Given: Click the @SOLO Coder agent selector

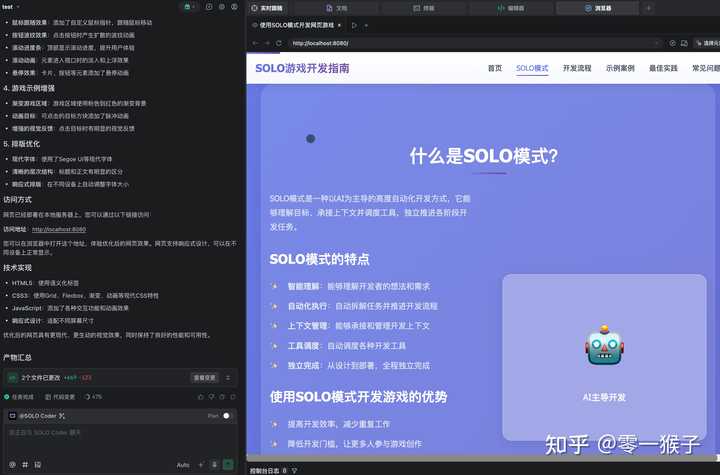Looking at the screenshot, I should tap(37, 416).
